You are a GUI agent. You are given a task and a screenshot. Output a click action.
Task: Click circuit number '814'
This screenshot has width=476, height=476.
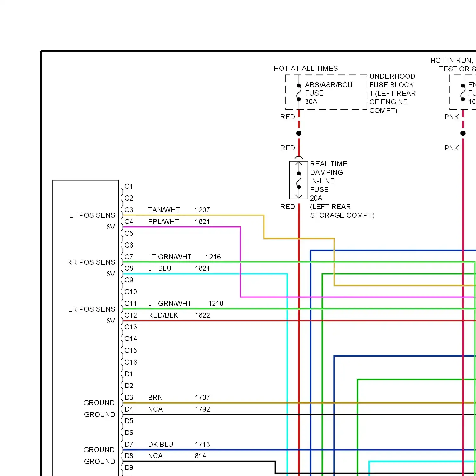pyautogui.click(x=201, y=456)
